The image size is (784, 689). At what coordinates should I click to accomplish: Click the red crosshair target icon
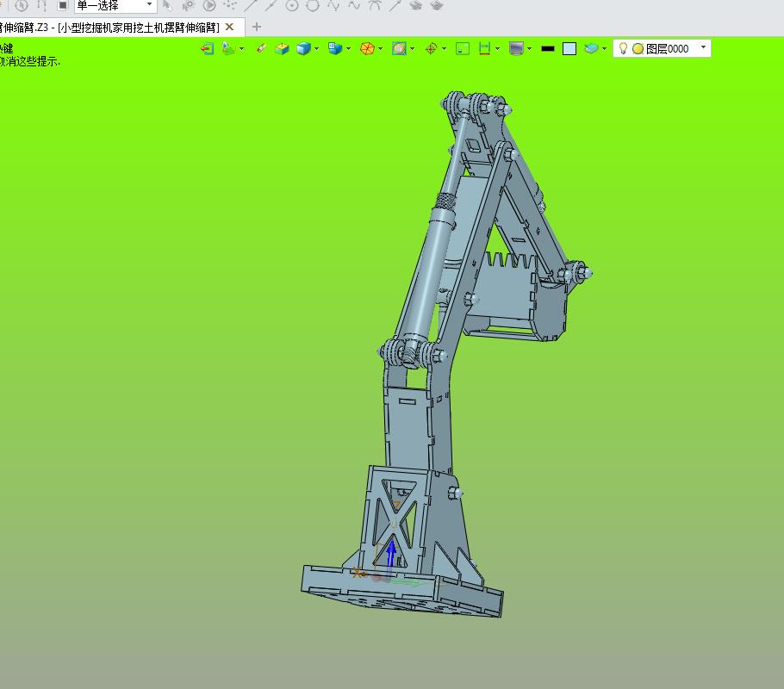tap(431, 48)
